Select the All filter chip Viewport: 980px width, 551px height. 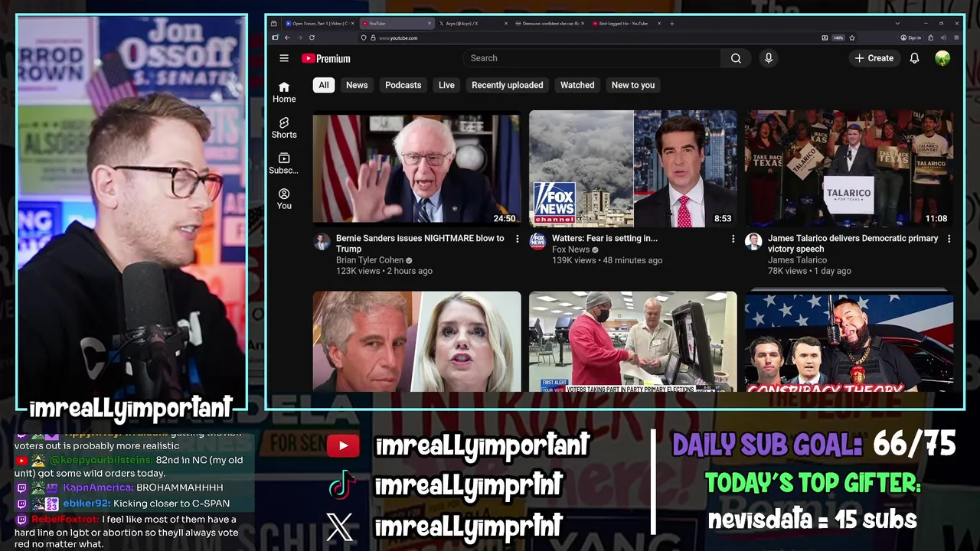click(x=324, y=85)
